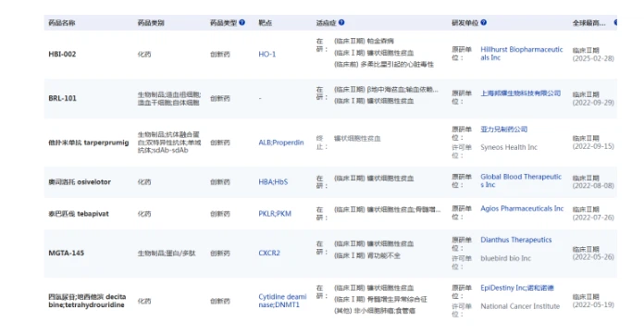Open the CXCR2 target link
Image resolution: width=644 pixels, height=335 pixels.
(269, 253)
